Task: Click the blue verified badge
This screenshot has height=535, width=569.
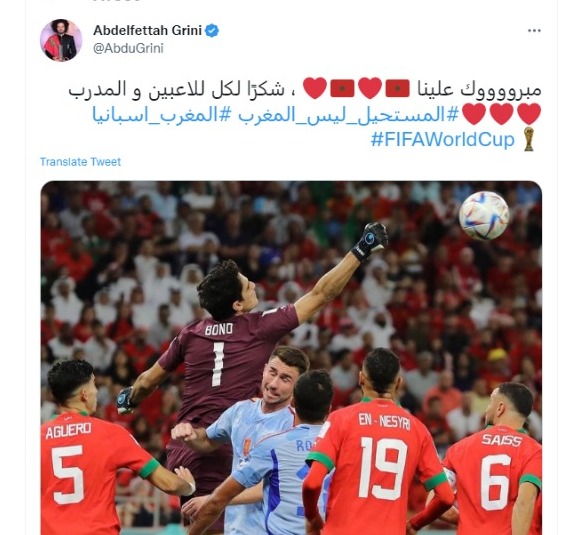Action: pos(212,31)
